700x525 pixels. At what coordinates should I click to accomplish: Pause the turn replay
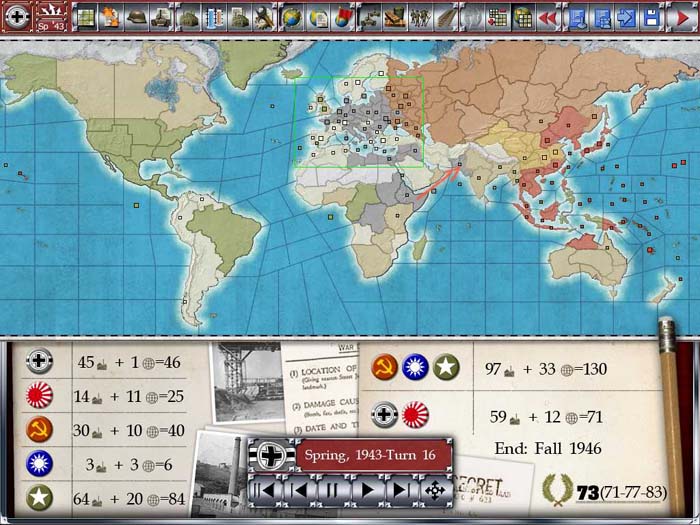(x=333, y=490)
